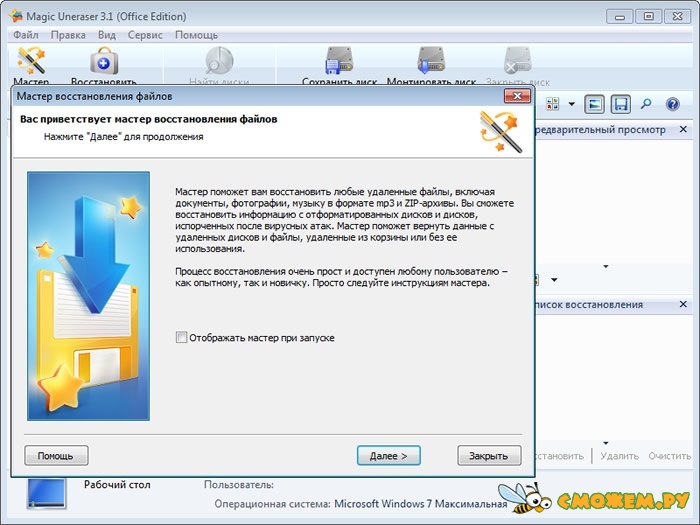Minimize the Magic Uneraser window
The image size is (700, 525).
click(620, 17)
